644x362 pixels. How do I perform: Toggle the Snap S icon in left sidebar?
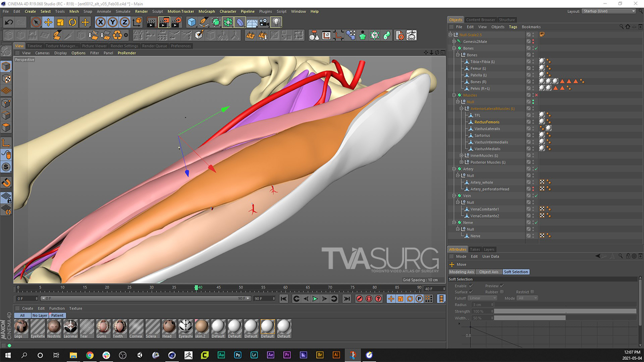(x=6, y=167)
